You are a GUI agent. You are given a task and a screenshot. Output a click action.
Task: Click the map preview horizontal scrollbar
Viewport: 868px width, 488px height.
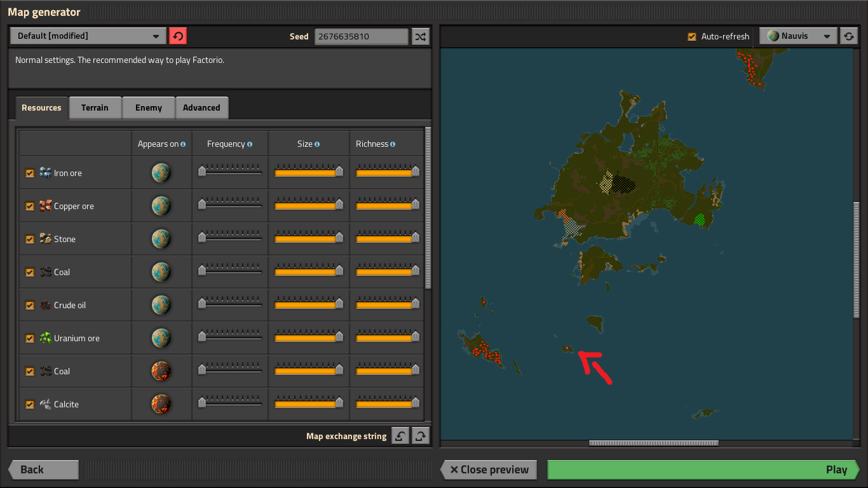tap(654, 443)
